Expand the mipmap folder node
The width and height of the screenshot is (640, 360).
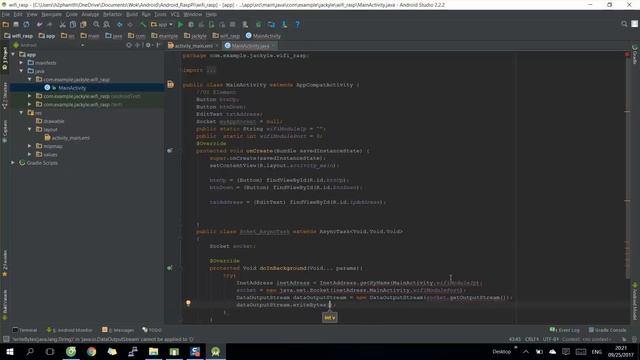pyautogui.click(x=29, y=146)
